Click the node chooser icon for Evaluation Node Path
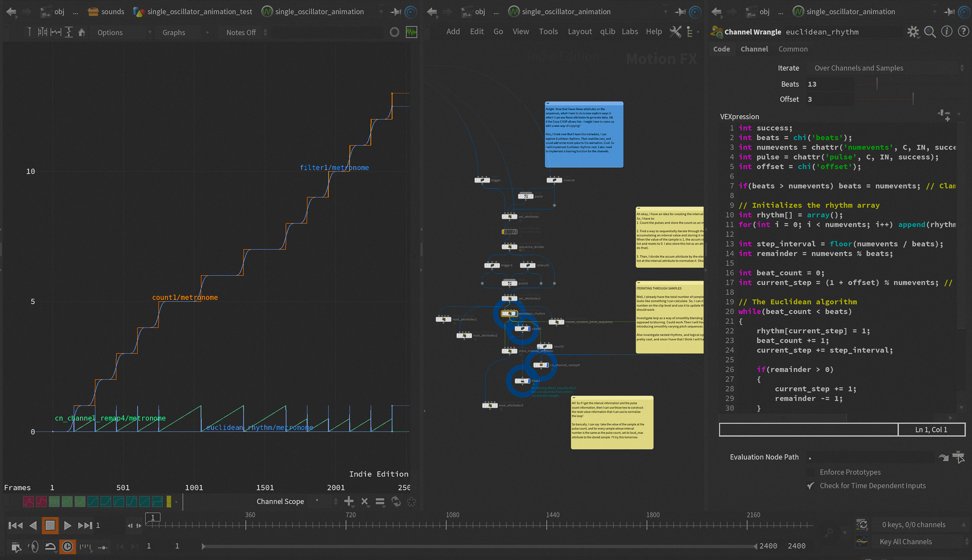 (x=958, y=457)
